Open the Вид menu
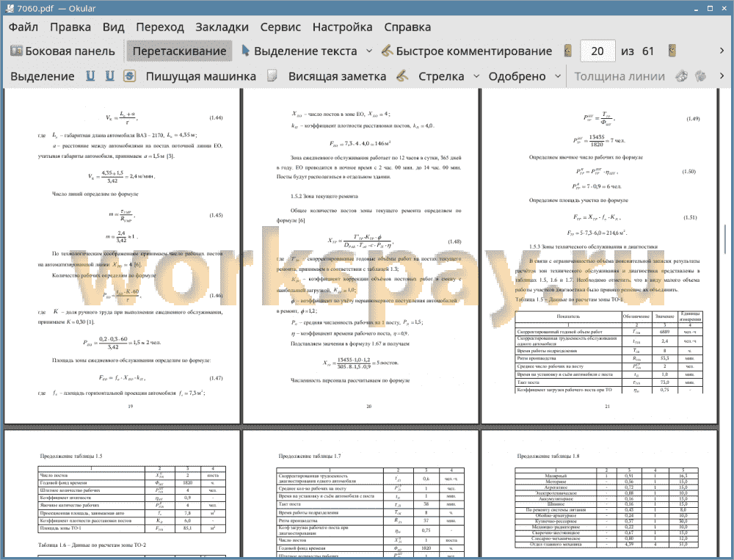 [113, 27]
